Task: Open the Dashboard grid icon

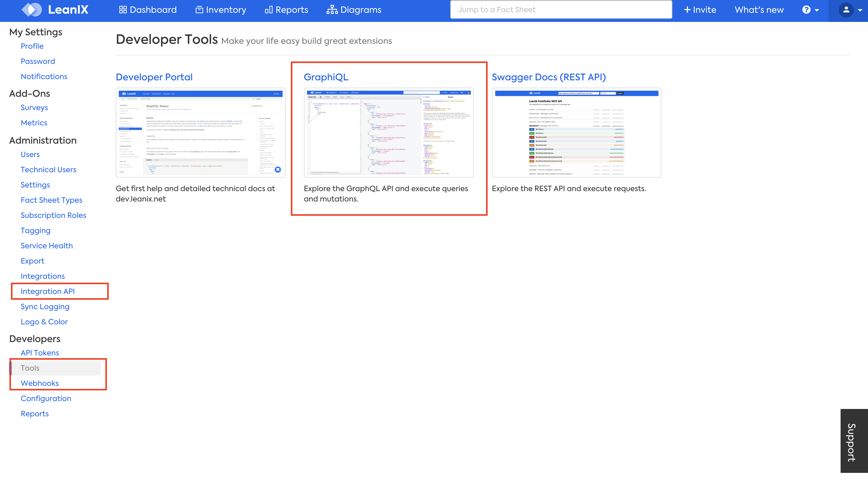Action: (123, 9)
